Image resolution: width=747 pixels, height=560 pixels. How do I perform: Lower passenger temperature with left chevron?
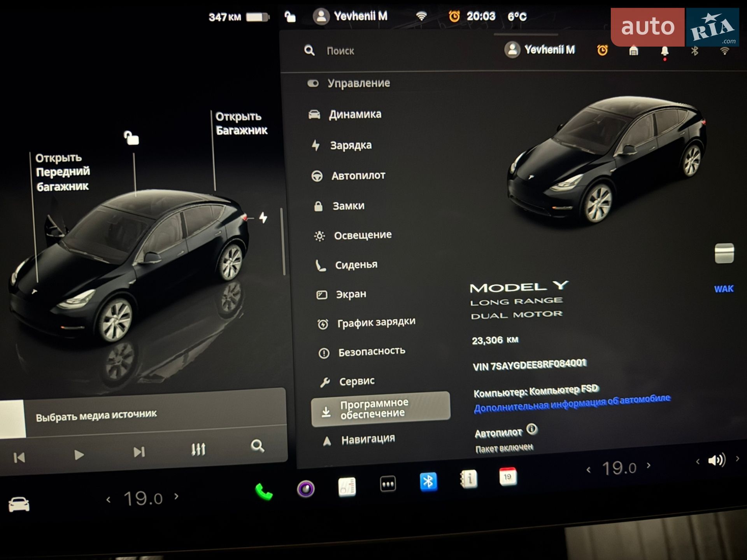click(589, 470)
